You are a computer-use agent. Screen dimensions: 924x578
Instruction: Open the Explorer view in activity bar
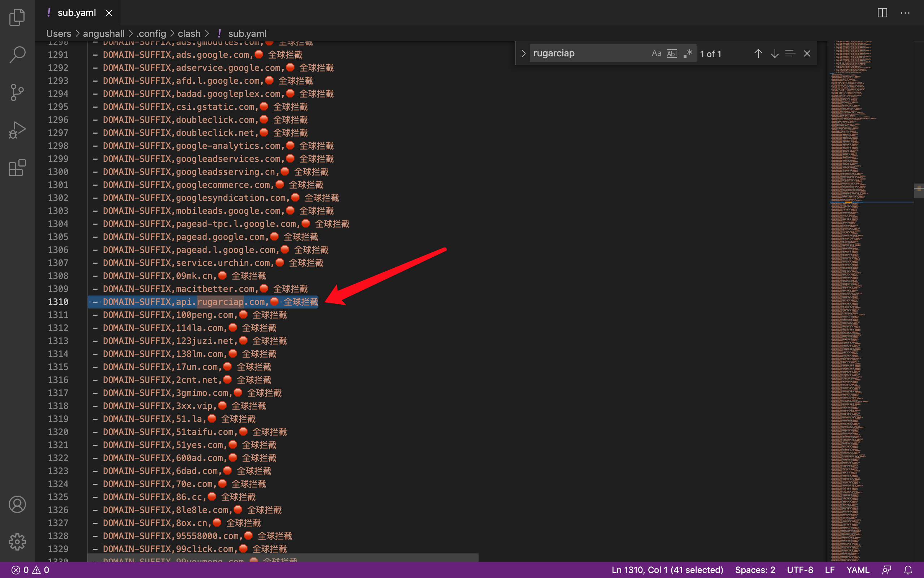point(17,17)
